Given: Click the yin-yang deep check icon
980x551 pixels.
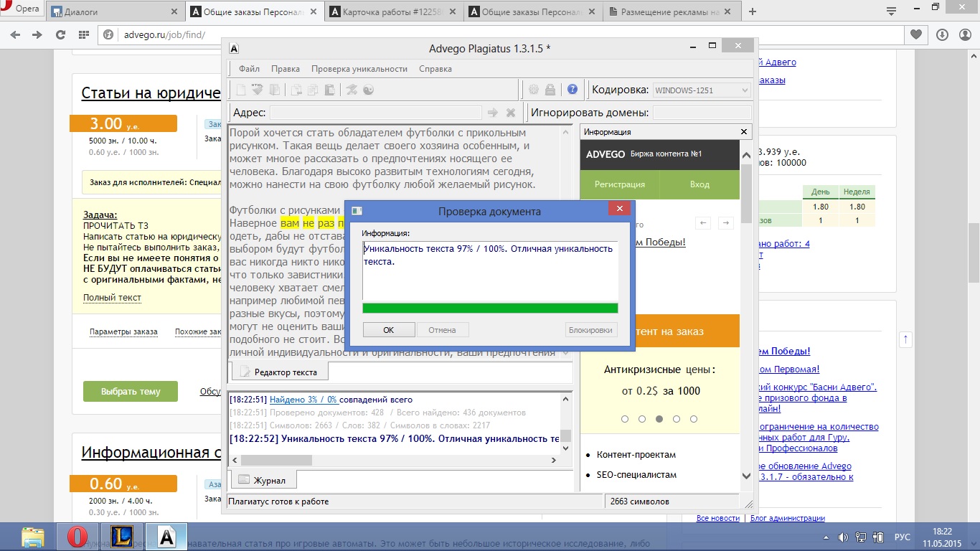Looking at the screenshot, I should pos(369,90).
